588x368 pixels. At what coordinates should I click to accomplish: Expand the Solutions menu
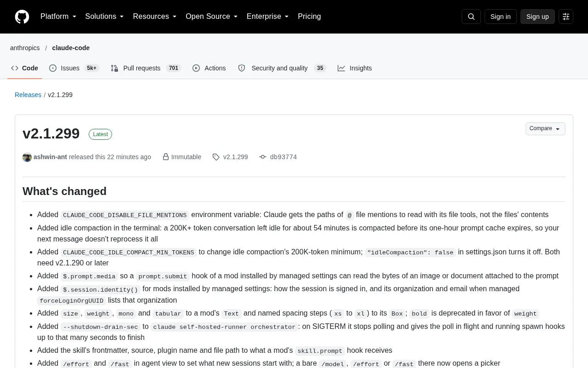point(105,17)
